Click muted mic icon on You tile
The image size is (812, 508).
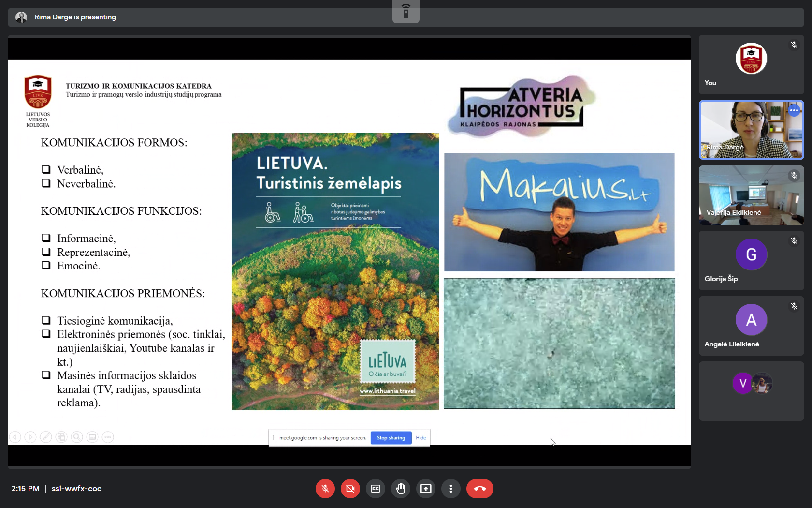794,45
